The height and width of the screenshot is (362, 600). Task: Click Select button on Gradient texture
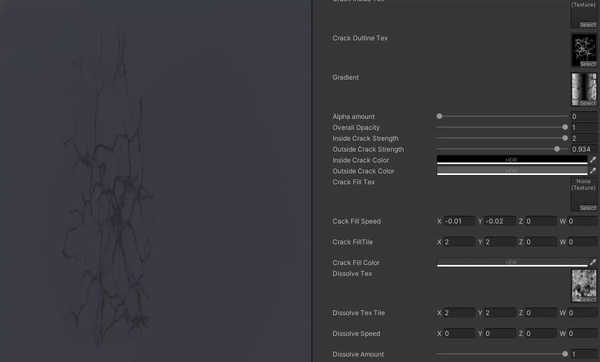[588, 103]
